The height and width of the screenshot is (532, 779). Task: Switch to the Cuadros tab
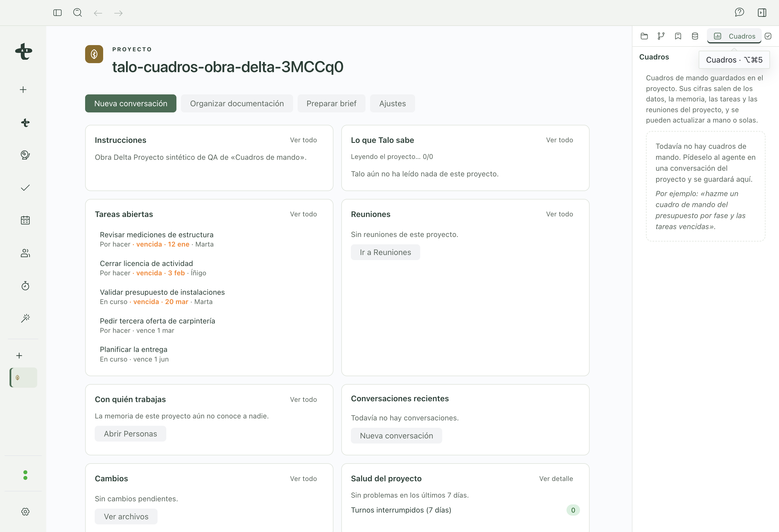pyautogui.click(x=734, y=36)
